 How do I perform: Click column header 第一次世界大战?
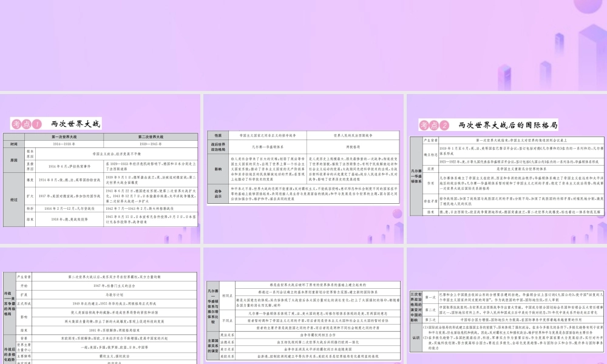click(x=64, y=137)
